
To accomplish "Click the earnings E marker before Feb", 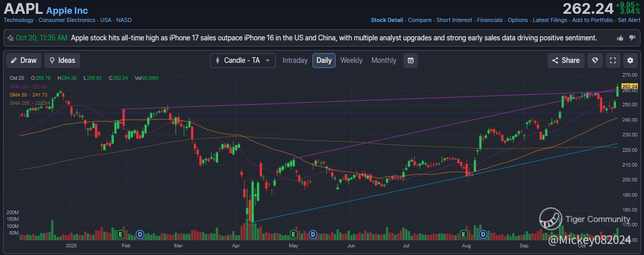I will pyautogui.click(x=121, y=235).
